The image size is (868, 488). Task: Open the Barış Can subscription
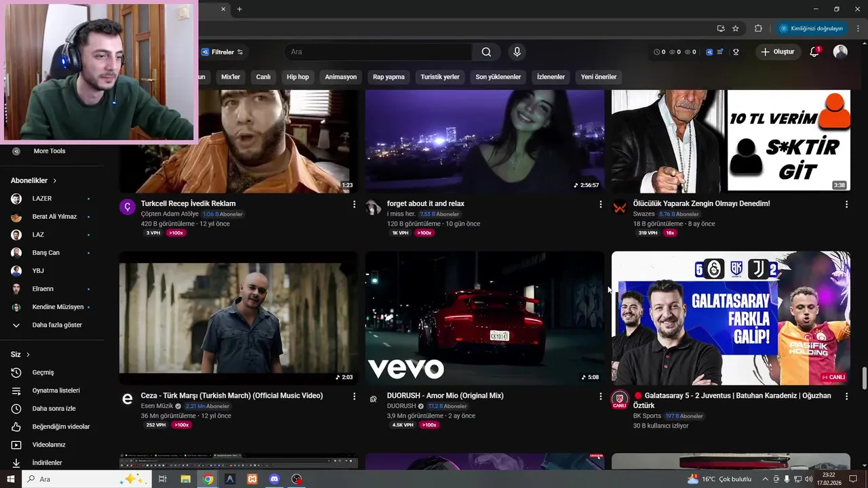click(52, 253)
